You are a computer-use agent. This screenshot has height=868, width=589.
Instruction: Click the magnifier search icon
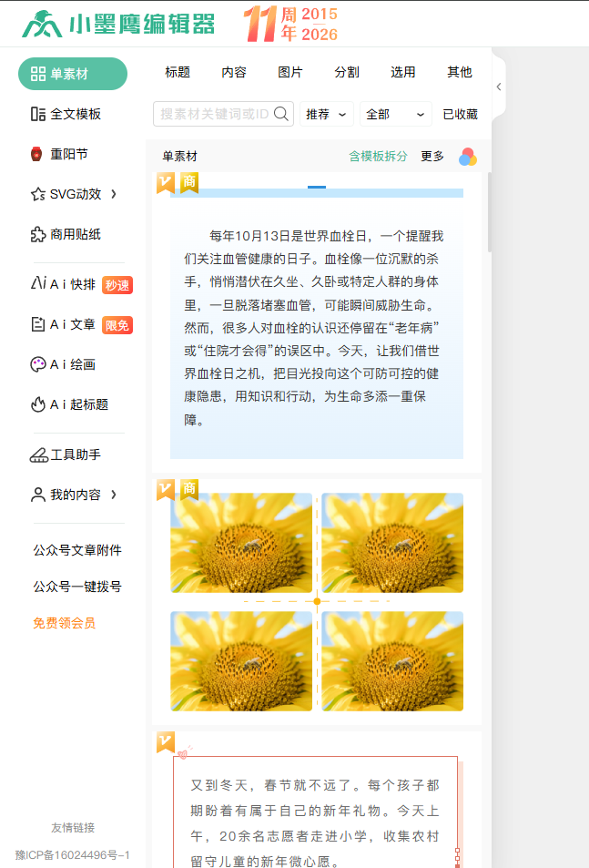coord(281,114)
